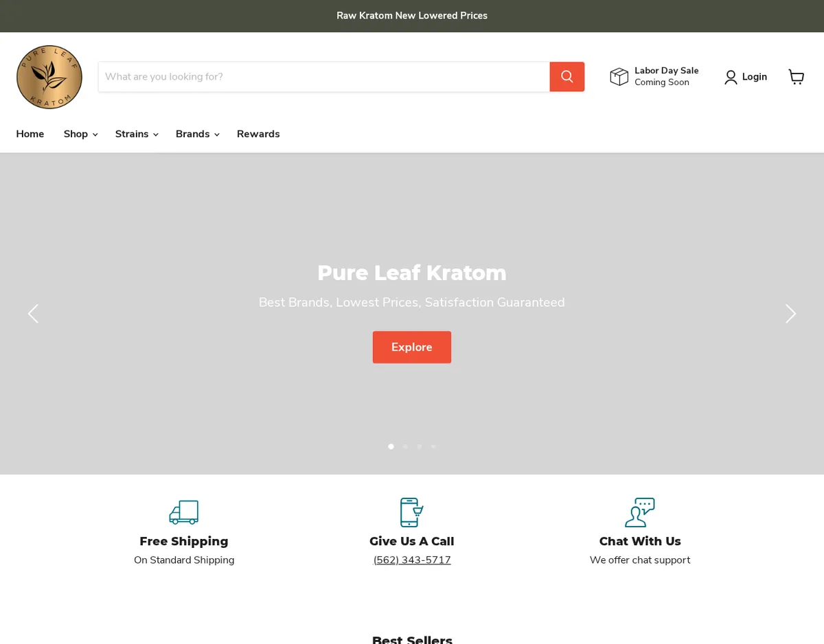824x644 pixels.
Task: Select the first slideshow dot
Action: [x=391, y=446]
